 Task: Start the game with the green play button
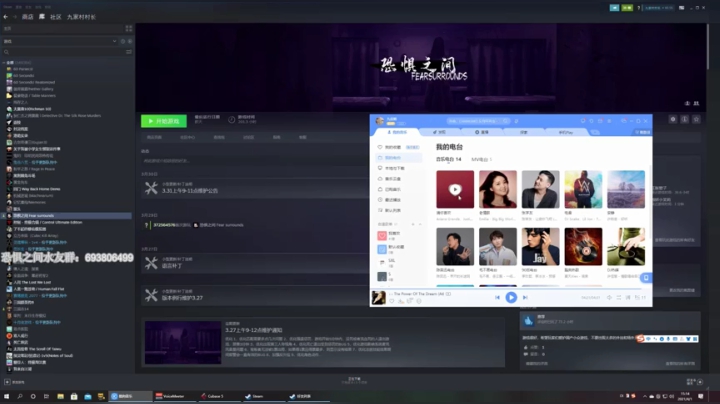[x=163, y=121]
